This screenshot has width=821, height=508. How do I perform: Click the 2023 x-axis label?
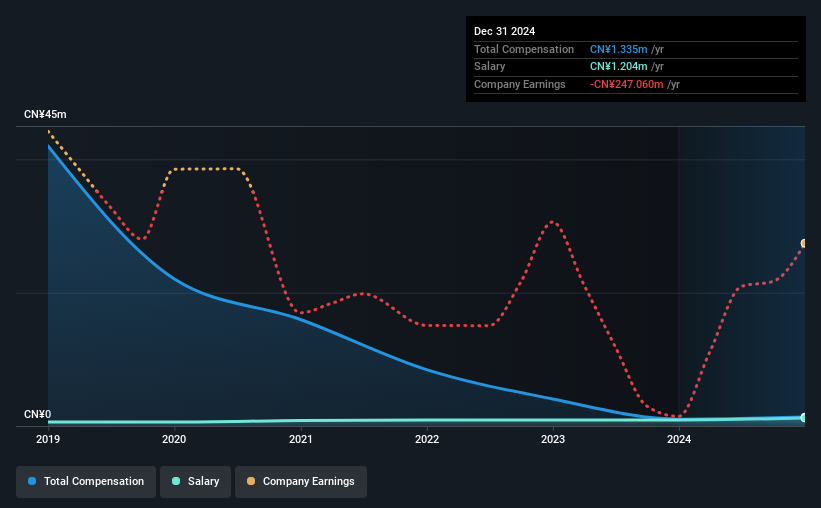click(x=553, y=439)
